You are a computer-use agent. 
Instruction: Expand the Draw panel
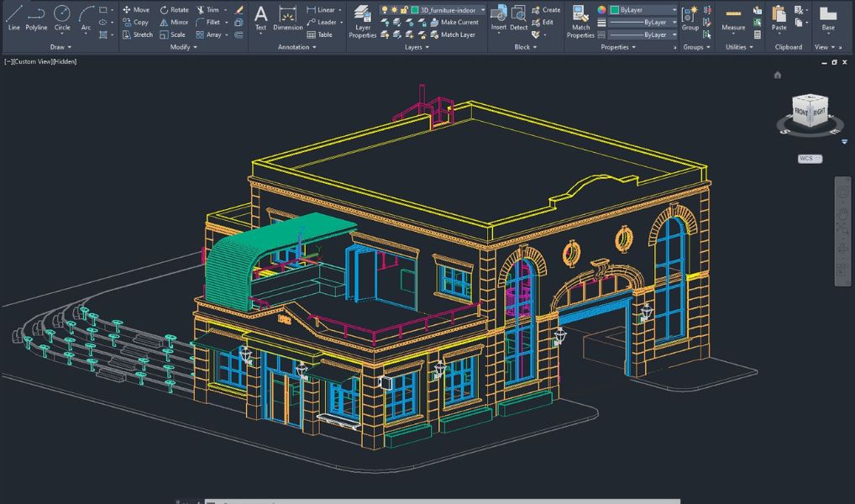click(x=60, y=47)
